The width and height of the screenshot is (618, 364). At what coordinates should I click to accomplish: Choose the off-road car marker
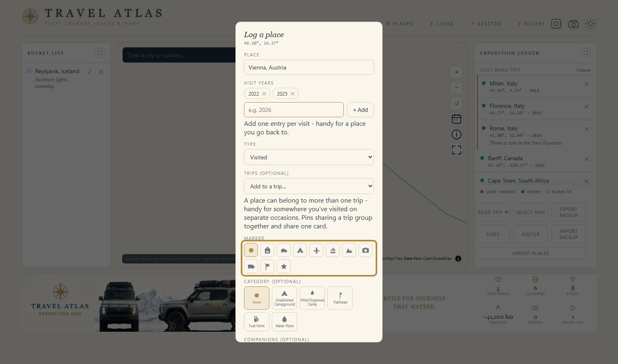tap(284, 250)
